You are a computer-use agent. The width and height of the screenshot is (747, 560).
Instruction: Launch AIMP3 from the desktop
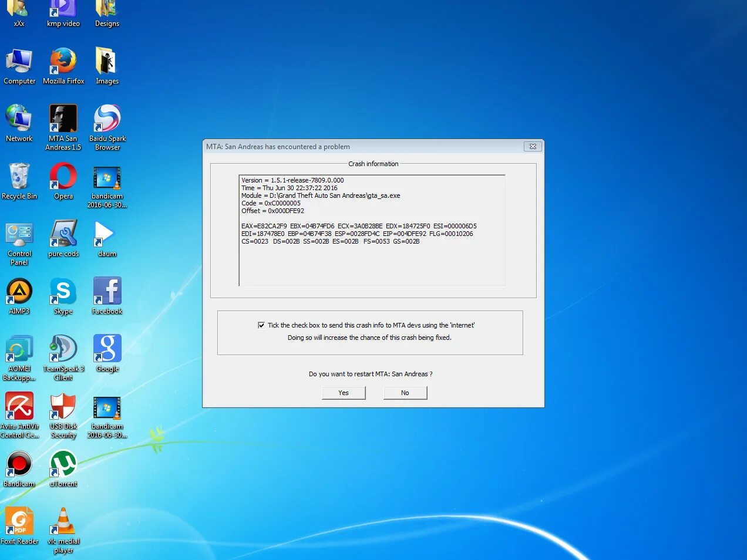tap(19, 296)
